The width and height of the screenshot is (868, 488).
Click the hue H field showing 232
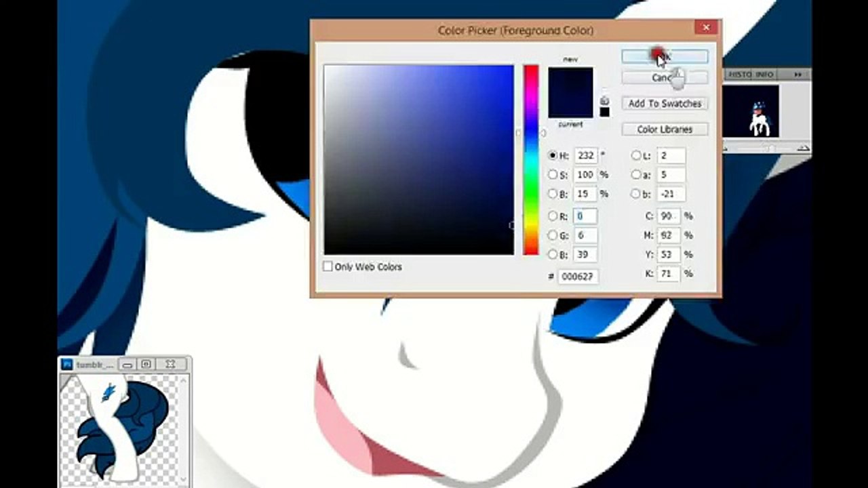pos(586,155)
